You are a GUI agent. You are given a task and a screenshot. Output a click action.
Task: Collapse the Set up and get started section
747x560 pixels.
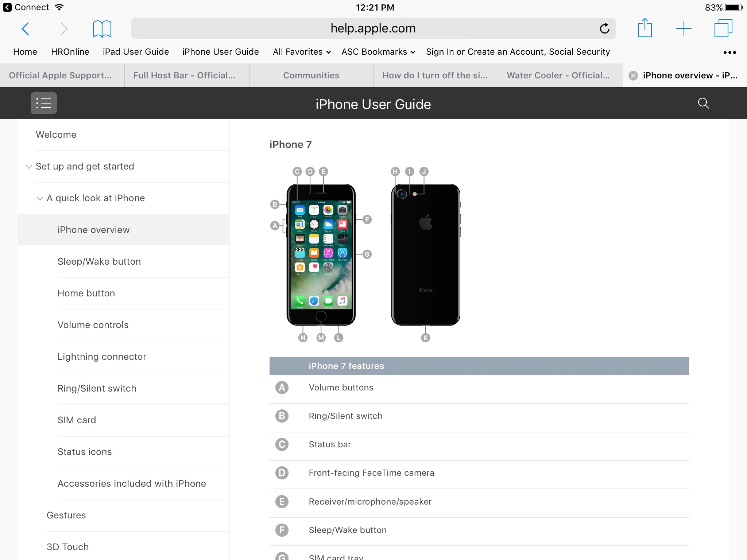[29, 167]
